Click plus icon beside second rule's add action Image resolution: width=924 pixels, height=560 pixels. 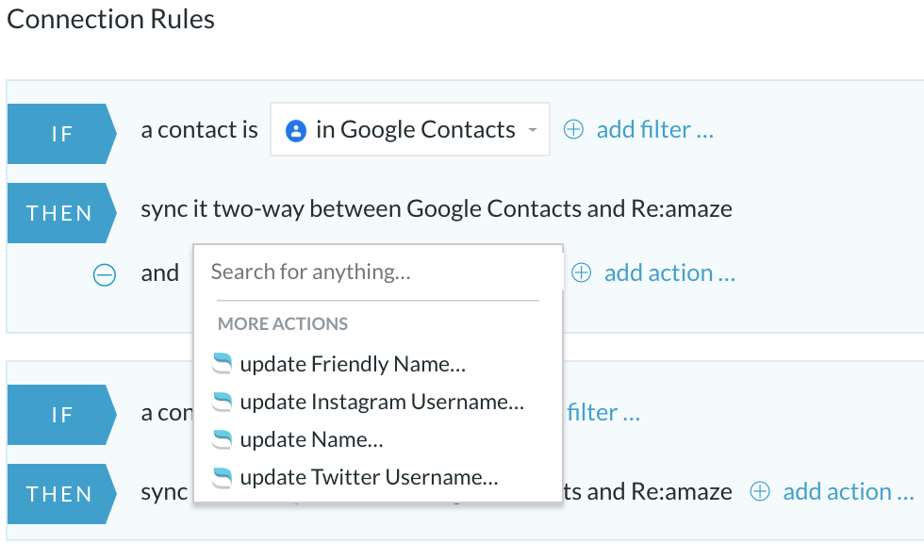[760, 491]
